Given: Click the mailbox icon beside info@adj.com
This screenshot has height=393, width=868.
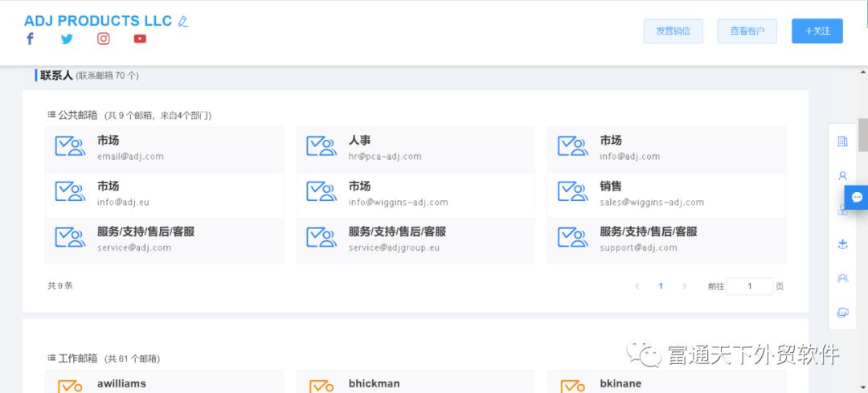Looking at the screenshot, I should pos(572,147).
